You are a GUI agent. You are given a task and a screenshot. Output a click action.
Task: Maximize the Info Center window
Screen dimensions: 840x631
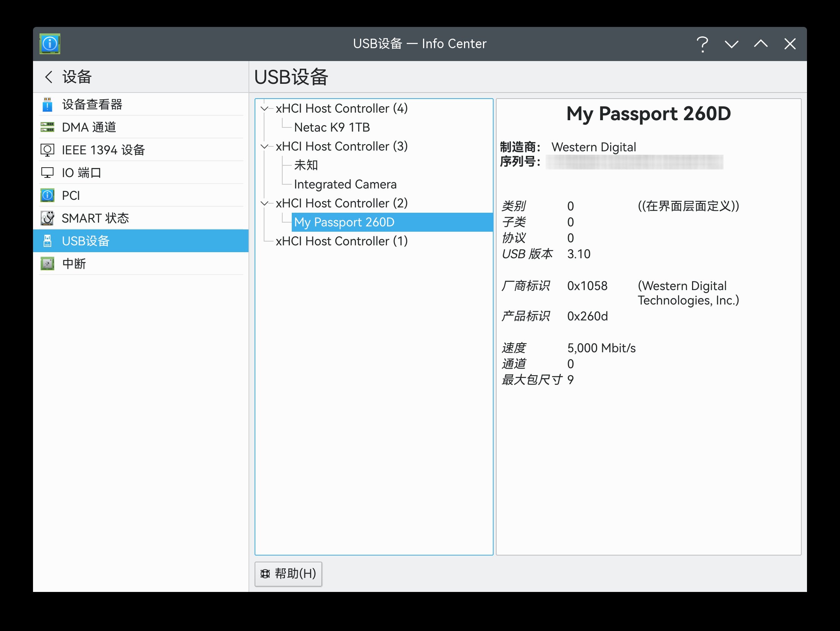tap(761, 44)
